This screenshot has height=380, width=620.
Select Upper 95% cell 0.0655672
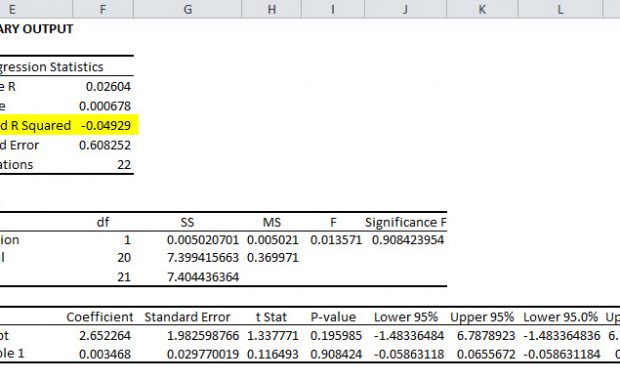point(486,354)
